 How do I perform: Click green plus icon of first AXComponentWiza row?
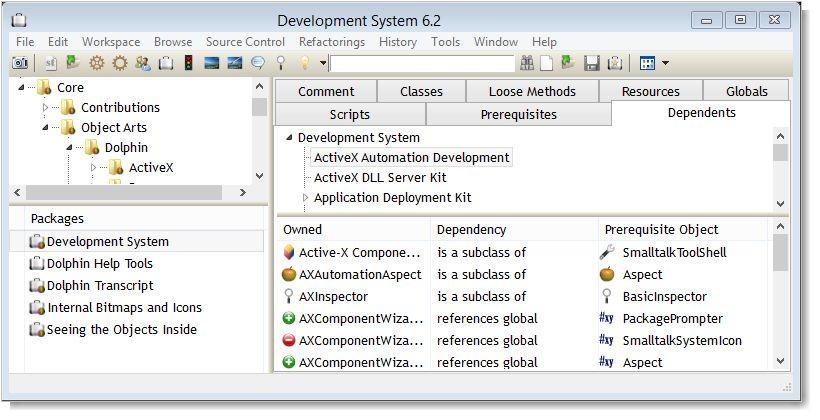click(x=289, y=318)
